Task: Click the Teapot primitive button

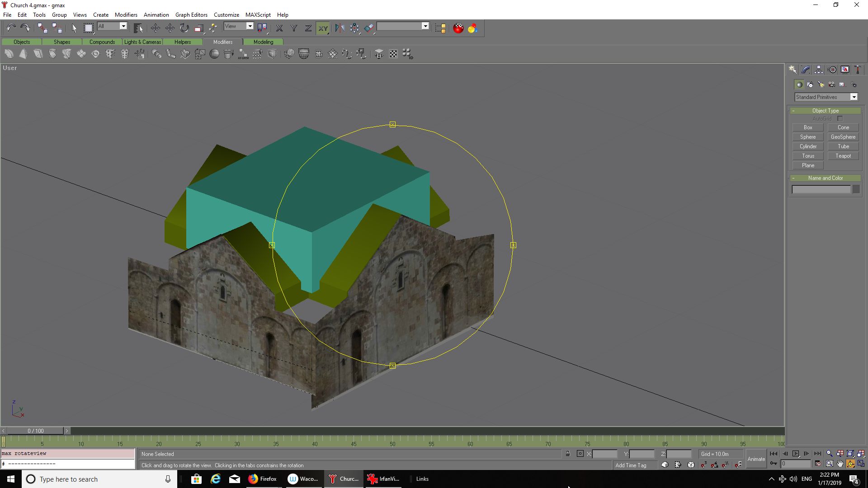Action: [843, 156]
